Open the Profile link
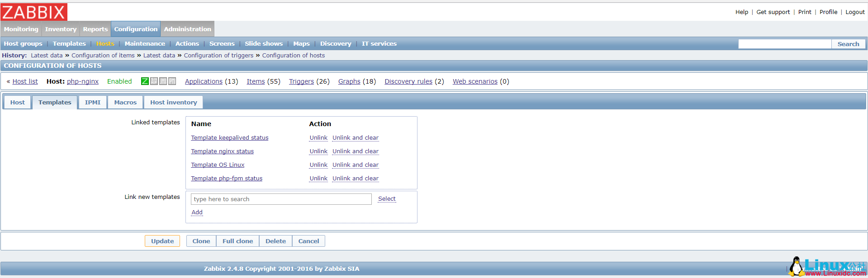Viewport: 868px width, 278px height. [x=828, y=12]
